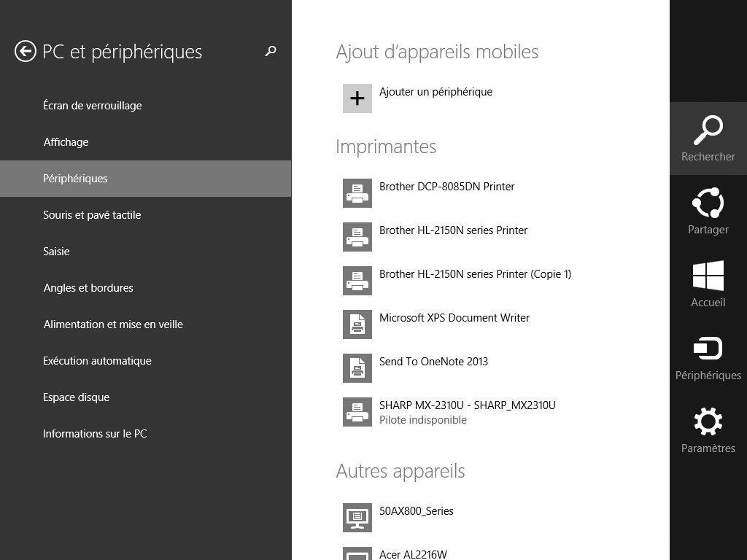Select the 50AX800_Series device name
747x560 pixels.
pos(416,511)
